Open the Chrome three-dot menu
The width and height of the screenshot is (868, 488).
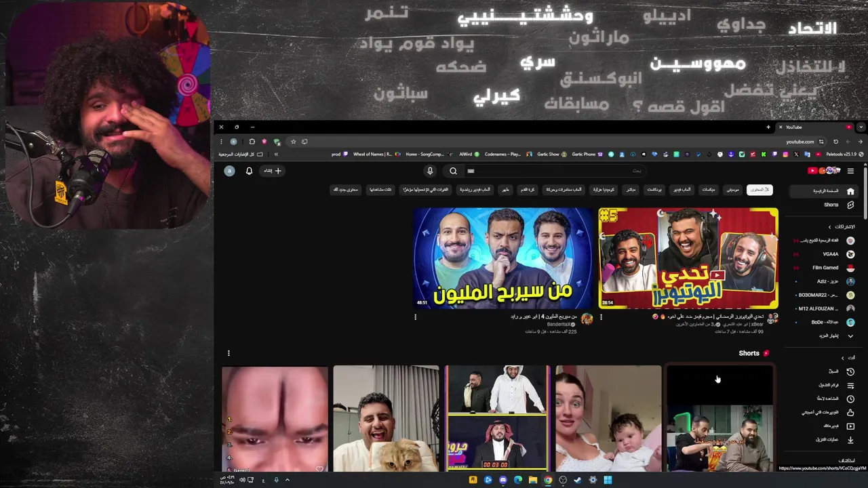point(221,142)
